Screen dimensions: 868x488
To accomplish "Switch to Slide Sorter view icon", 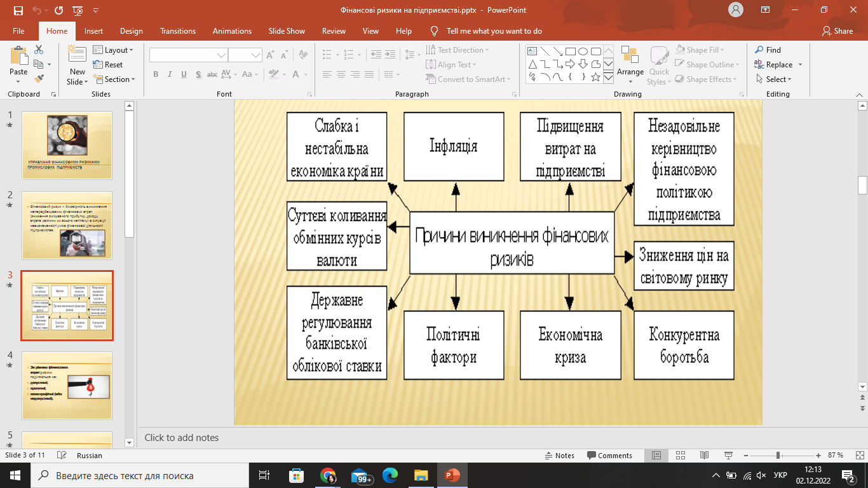I will pyautogui.click(x=680, y=455).
